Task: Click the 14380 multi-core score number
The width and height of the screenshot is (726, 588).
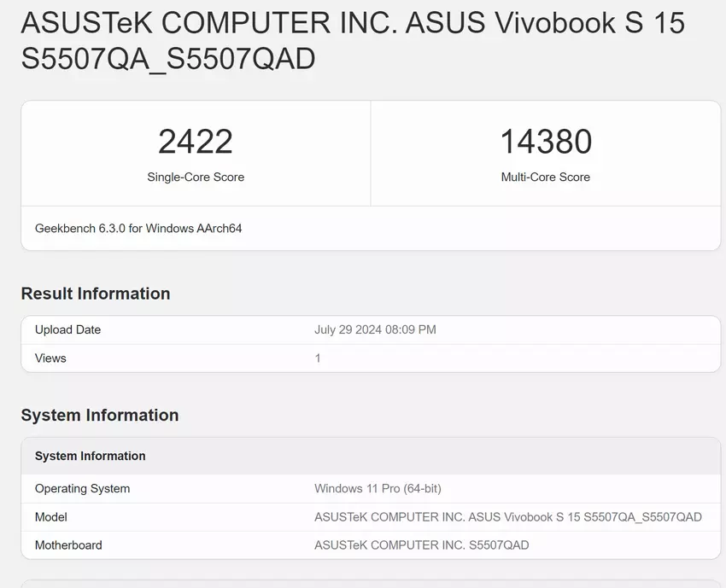Action: (x=546, y=142)
